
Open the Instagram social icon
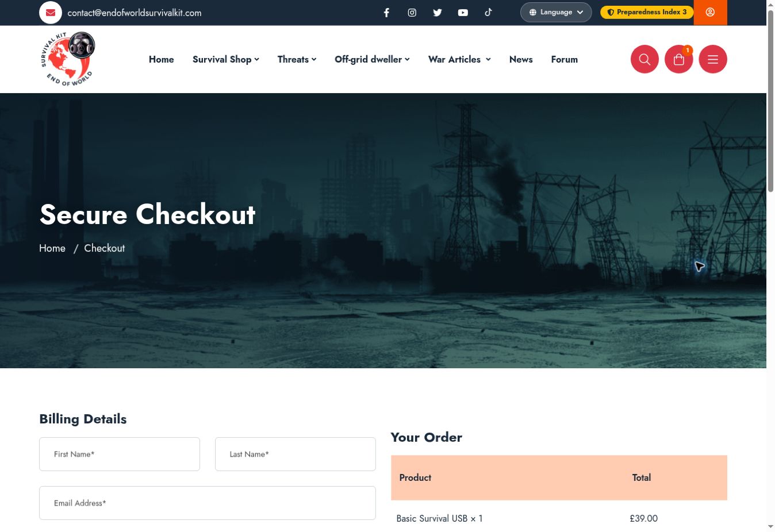pos(412,13)
